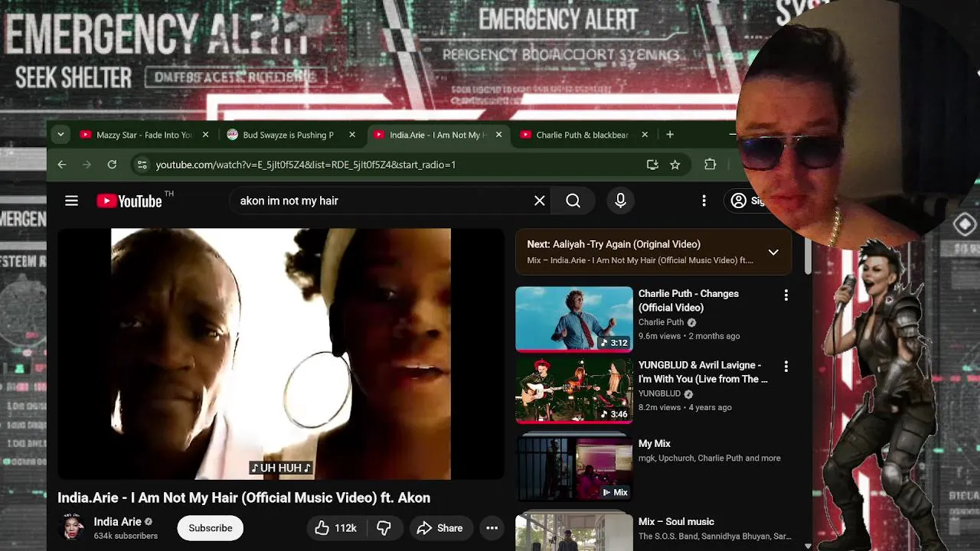
Task: Switch to Bud Swayze is Pushing P tab
Action: click(288, 135)
